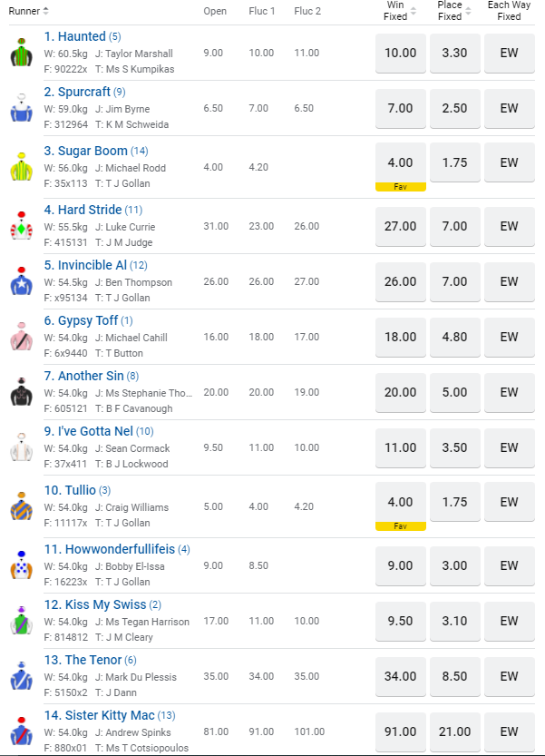Click Kiss My Swiss green purple silks icon
Image resolution: width=545 pixels, height=756 pixels.
pyautogui.click(x=20, y=621)
